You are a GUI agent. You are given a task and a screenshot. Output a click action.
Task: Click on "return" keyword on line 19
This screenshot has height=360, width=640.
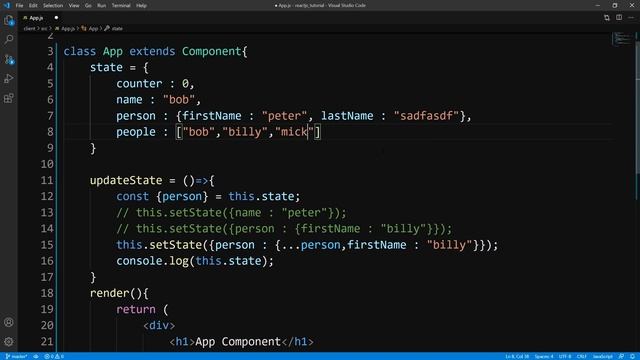pos(136,309)
